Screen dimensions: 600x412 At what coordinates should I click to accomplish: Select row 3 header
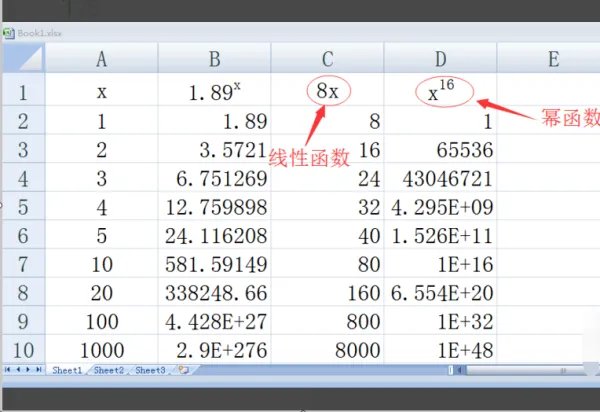click(24, 149)
